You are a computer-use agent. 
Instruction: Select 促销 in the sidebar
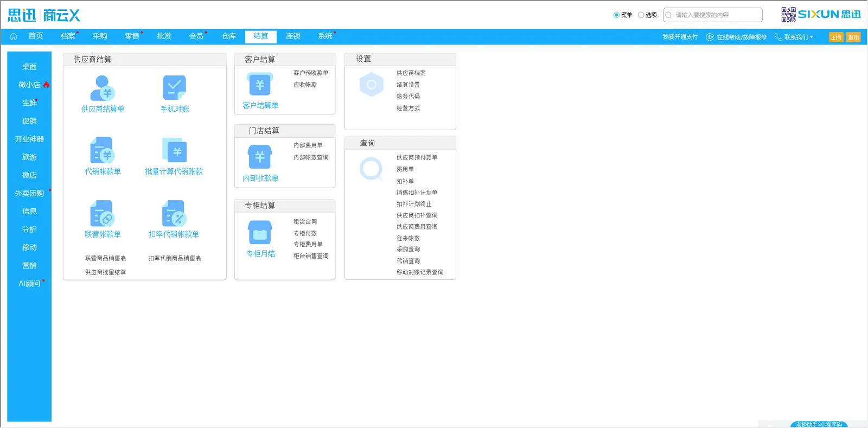click(29, 121)
